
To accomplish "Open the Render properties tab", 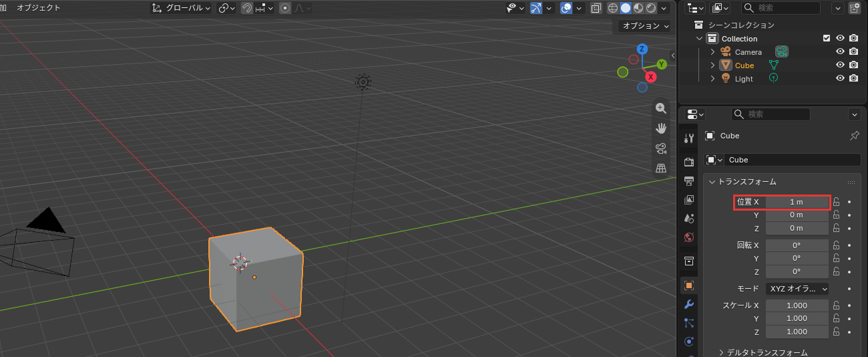I will [689, 162].
